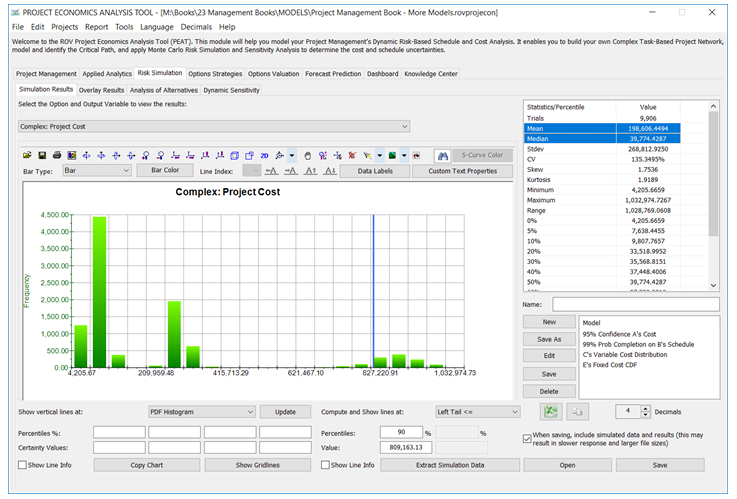The height and width of the screenshot is (499, 737).
Task: Open dropdown arrow next to green image icon
Action: tap(404, 156)
